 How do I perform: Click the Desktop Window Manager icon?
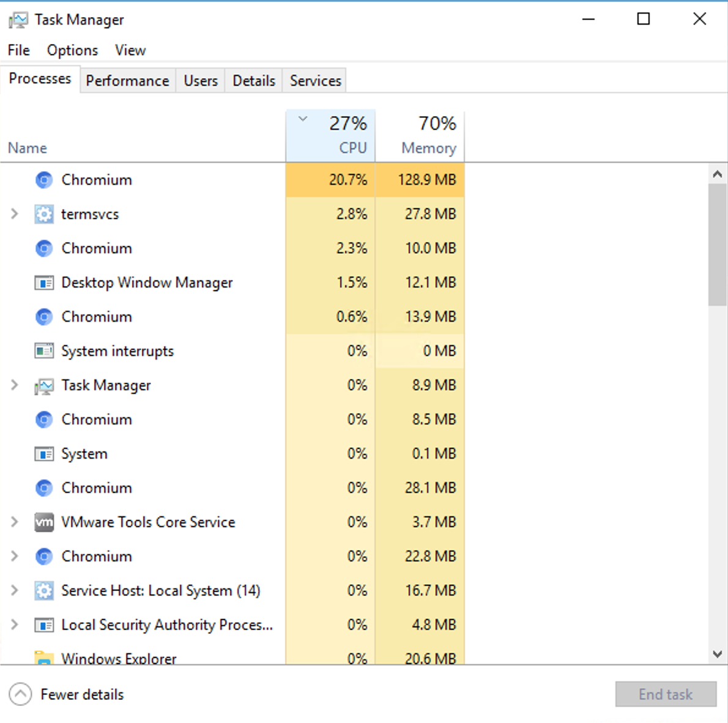(44, 283)
